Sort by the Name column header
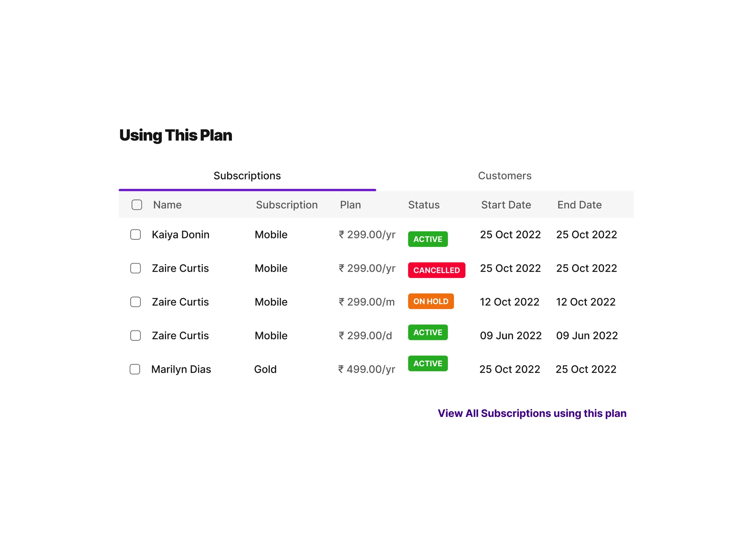 (167, 205)
